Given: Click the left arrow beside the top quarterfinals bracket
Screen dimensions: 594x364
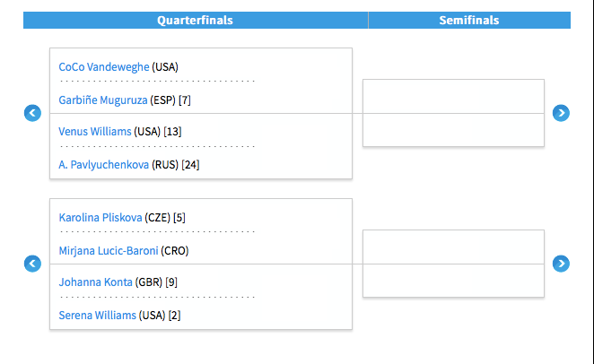Looking at the screenshot, I should [32, 113].
